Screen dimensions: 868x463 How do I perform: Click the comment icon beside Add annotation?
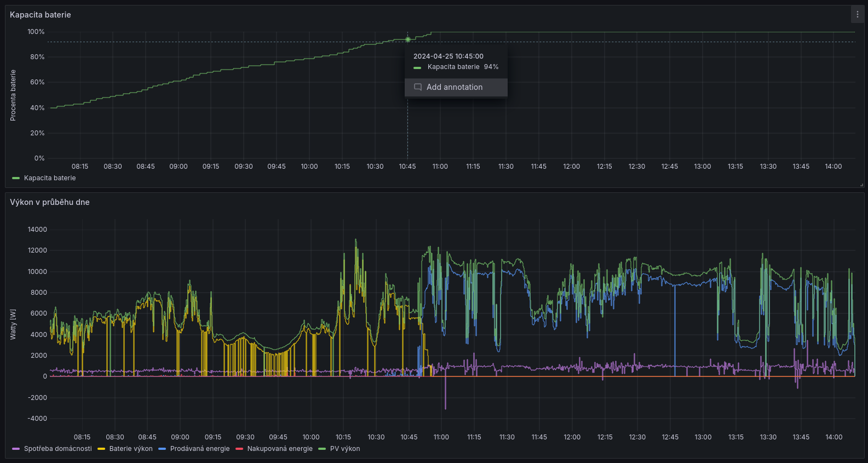tap(418, 87)
